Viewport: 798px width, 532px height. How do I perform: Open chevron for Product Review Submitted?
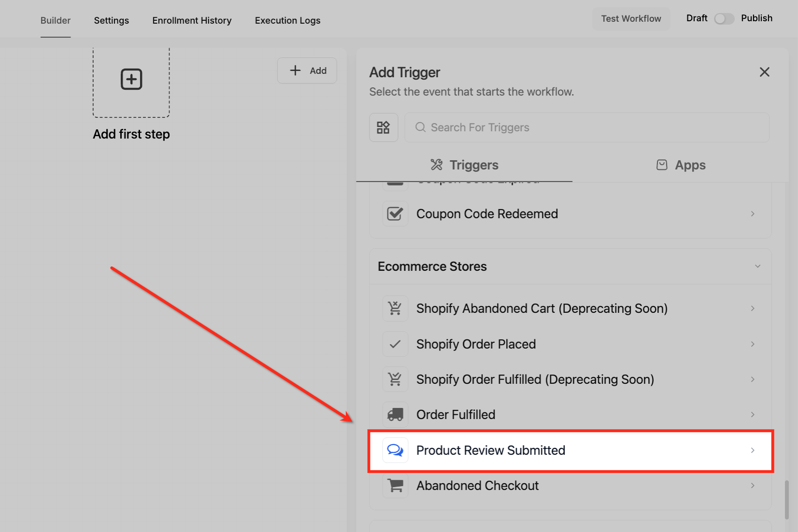coord(753,450)
